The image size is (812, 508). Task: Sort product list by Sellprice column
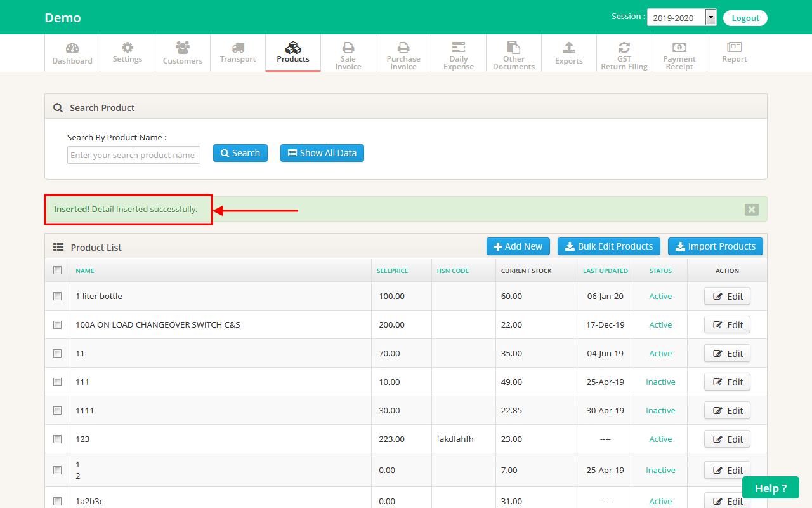click(392, 271)
